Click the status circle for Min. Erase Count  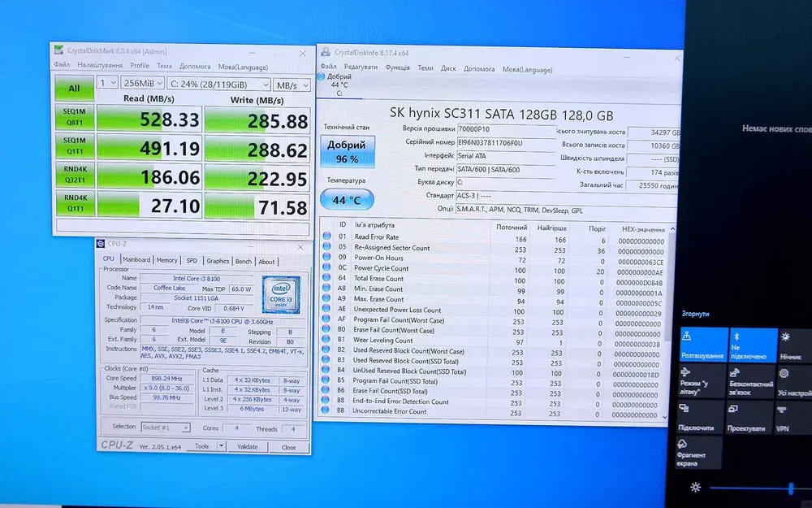[326, 288]
